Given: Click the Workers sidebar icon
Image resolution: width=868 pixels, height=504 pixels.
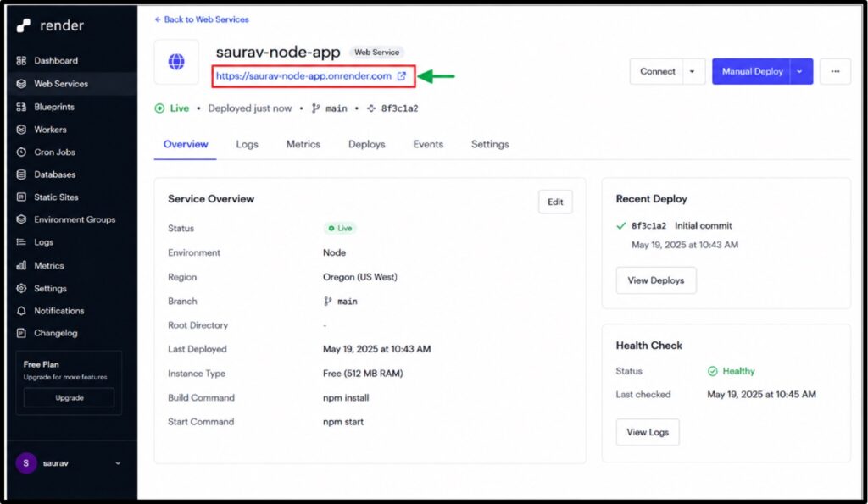Looking at the screenshot, I should point(21,130).
